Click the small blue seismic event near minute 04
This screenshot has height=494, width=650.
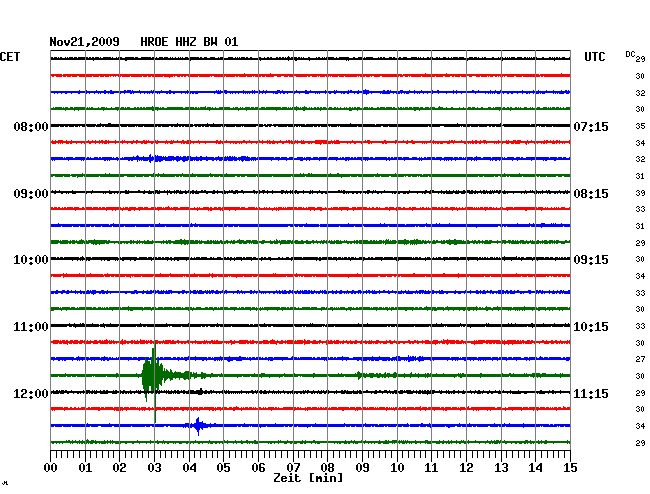click(199, 426)
